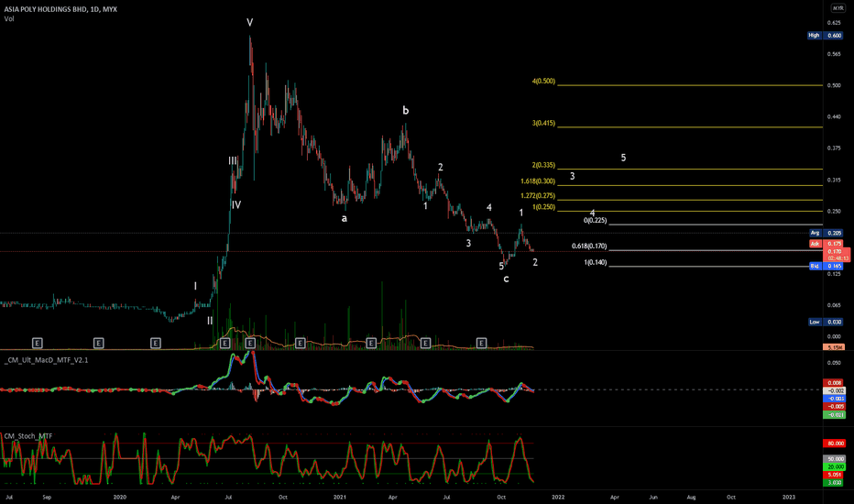Click the corrective wave b label

click(x=405, y=111)
